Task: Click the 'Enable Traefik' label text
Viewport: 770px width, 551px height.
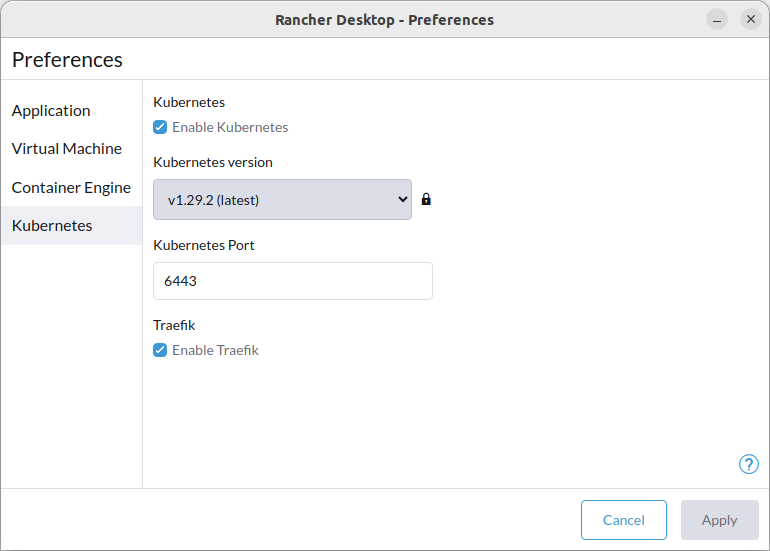Action: point(215,350)
